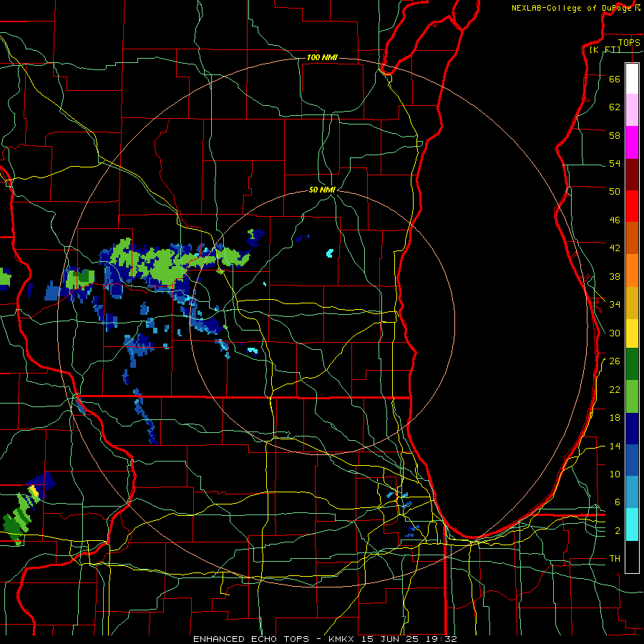
Task: Pick the orange 42 kft legend swatch
Action: coord(632,270)
